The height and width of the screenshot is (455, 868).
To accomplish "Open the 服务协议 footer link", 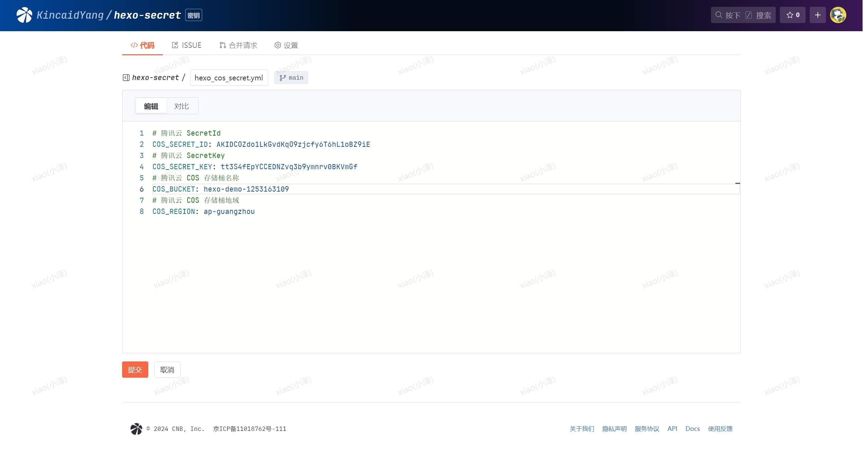I will coord(647,429).
